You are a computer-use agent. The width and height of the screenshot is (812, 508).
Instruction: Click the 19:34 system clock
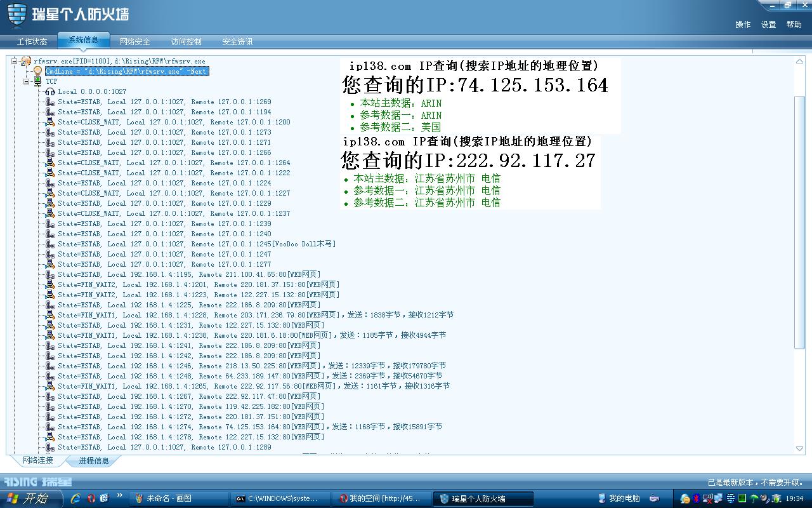[x=794, y=499]
